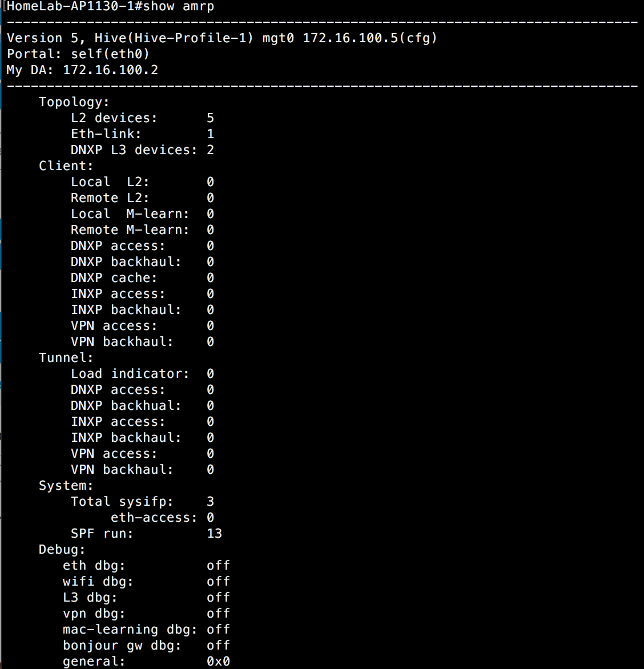Click the mac-learning dbg label
This screenshot has height=669, width=644.
tap(130, 630)
